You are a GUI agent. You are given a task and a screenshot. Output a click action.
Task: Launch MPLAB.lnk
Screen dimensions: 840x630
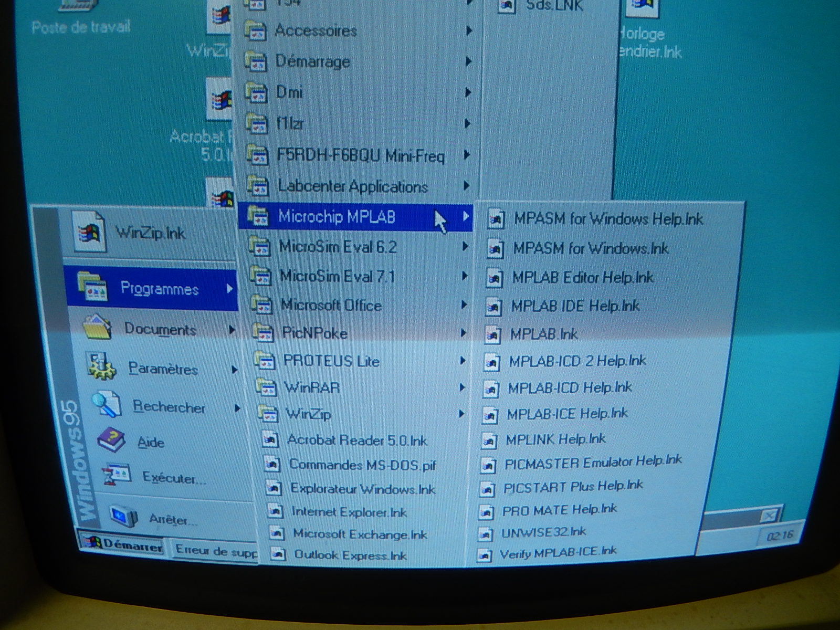(x=545, y=334)
